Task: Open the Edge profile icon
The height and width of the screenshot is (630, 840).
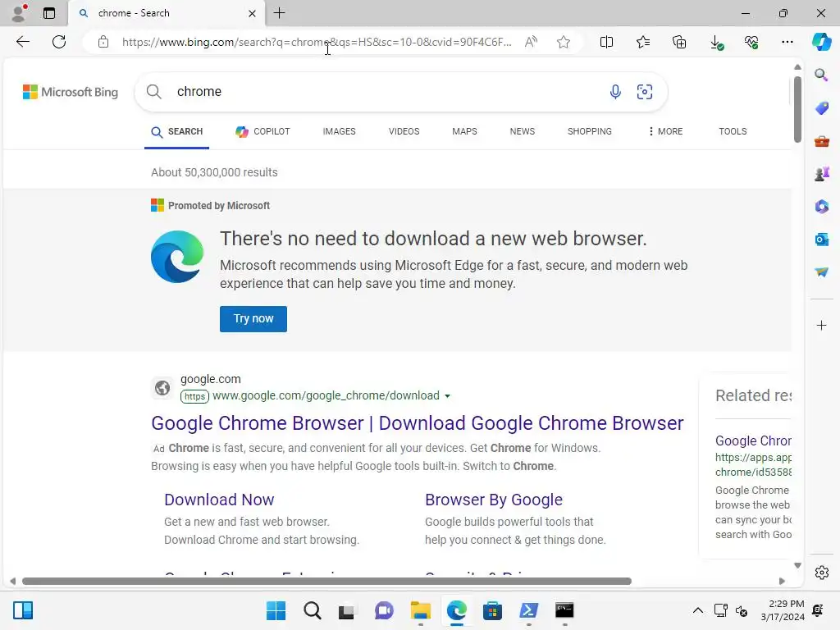Action: click(20, 13)
